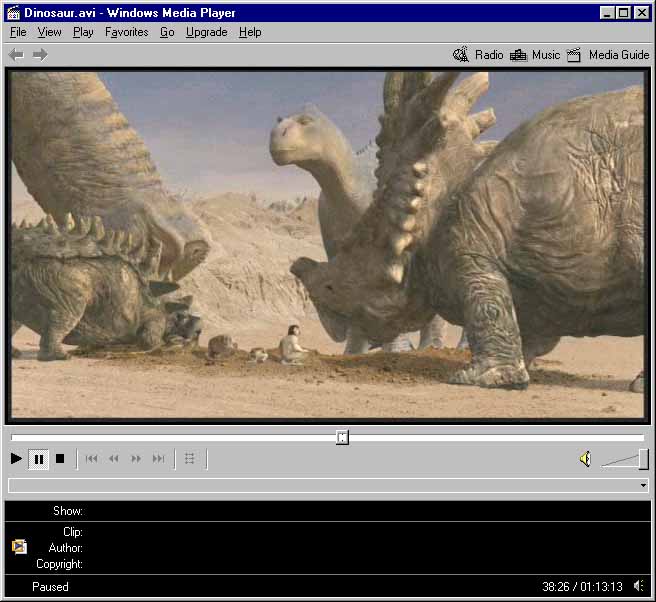Skip forward to next track
This screenshot has width=656, height=602.
(158, 459)
